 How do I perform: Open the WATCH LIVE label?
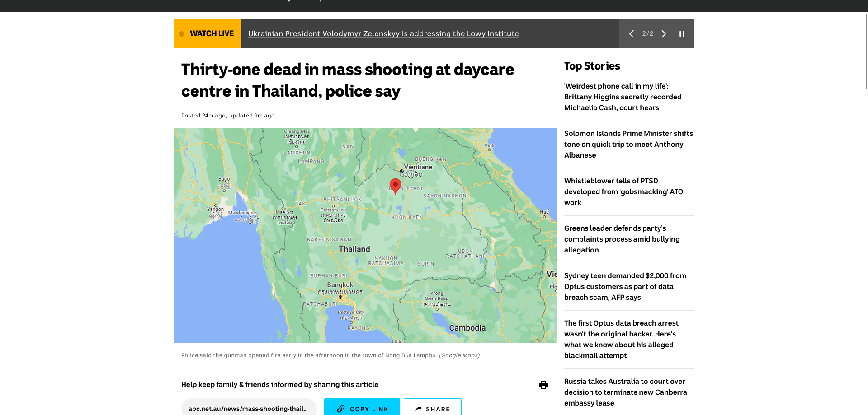[207, 34]
